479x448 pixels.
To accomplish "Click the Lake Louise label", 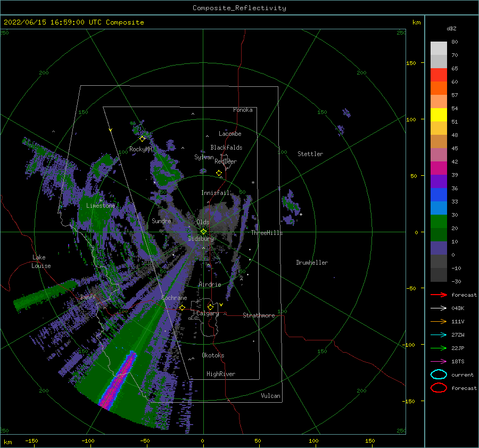I will [41, 262].
